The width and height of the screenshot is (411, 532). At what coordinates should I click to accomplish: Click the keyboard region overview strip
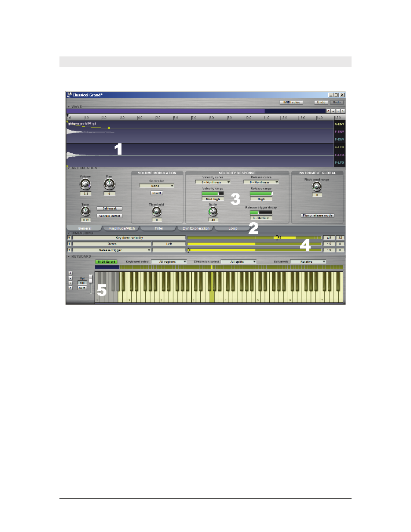tap(219, 267)
